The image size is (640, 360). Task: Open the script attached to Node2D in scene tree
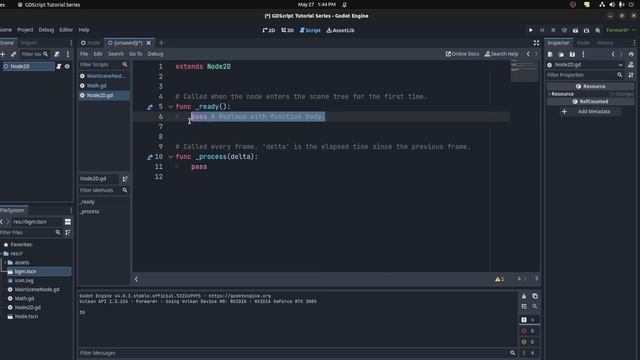(x=59, y=66)
